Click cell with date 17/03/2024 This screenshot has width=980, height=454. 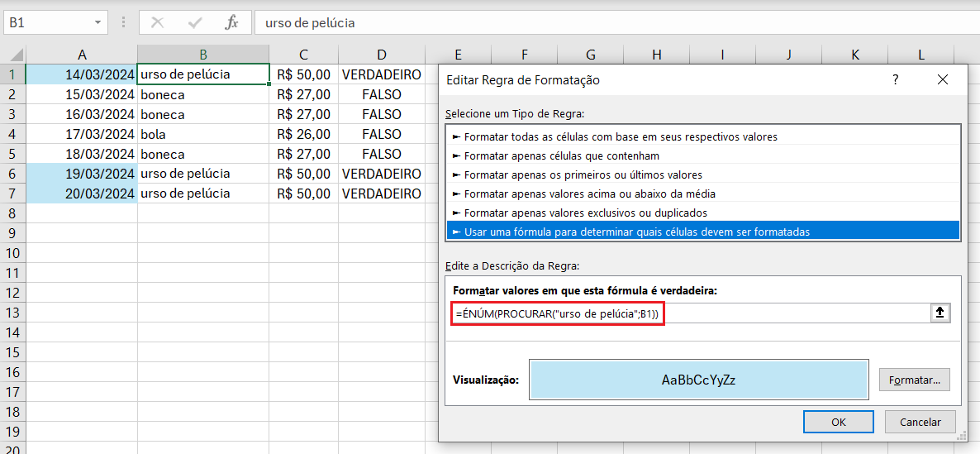(82, 134)
